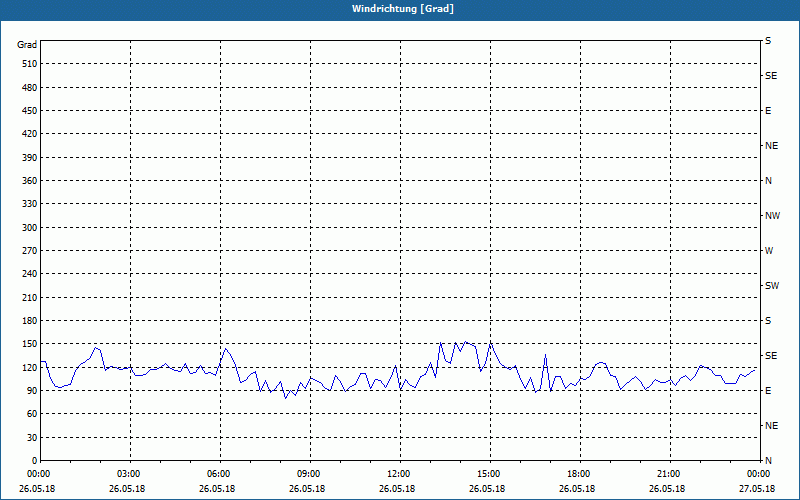Viewport: 800px width, 500px height.
Task: Select the 300 degree axis label
Action: pos(30,228)
